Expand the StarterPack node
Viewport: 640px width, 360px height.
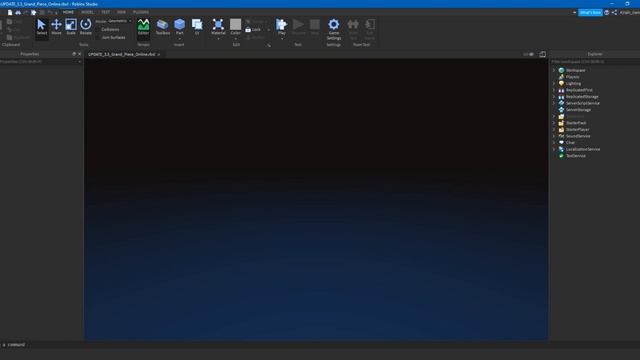pos(554,123)
